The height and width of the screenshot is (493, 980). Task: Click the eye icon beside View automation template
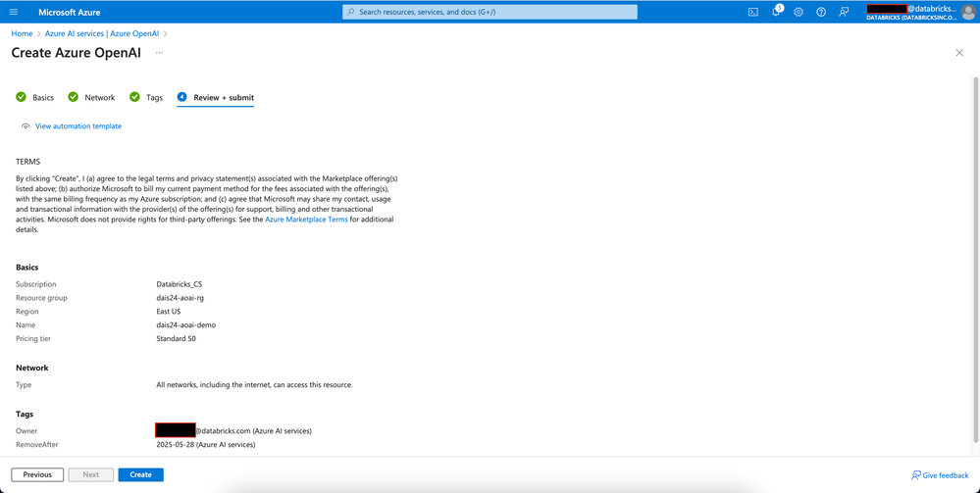[x=26, y=126]
